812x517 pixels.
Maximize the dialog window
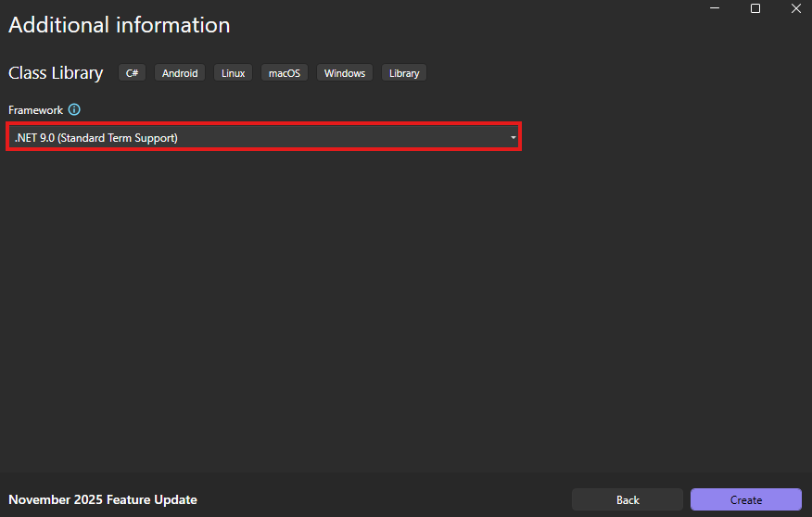point(755,8)
